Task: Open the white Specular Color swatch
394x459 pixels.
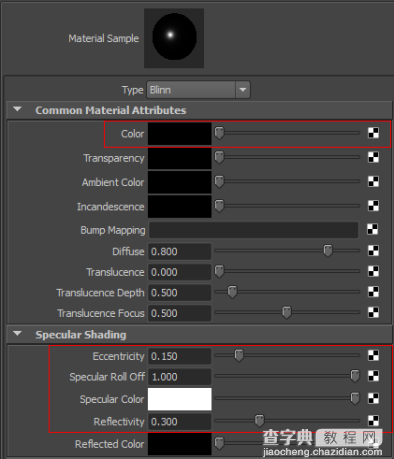Action: (x=180, y=399)
